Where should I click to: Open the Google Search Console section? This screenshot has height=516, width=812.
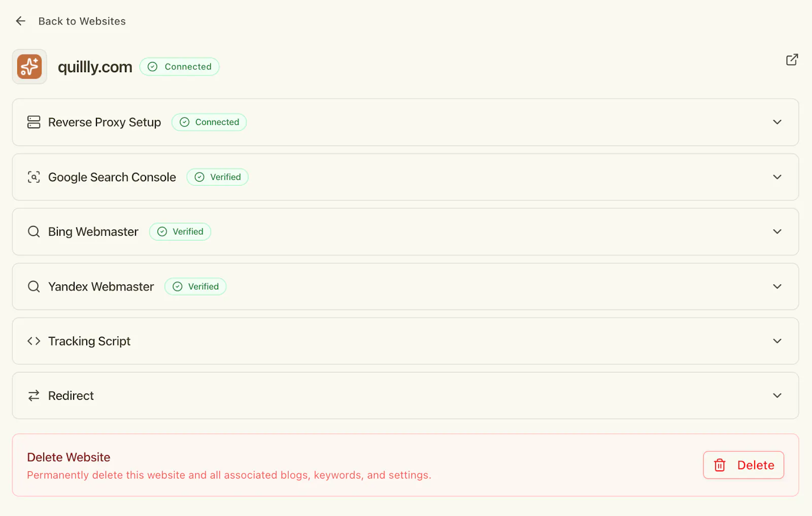405,177
